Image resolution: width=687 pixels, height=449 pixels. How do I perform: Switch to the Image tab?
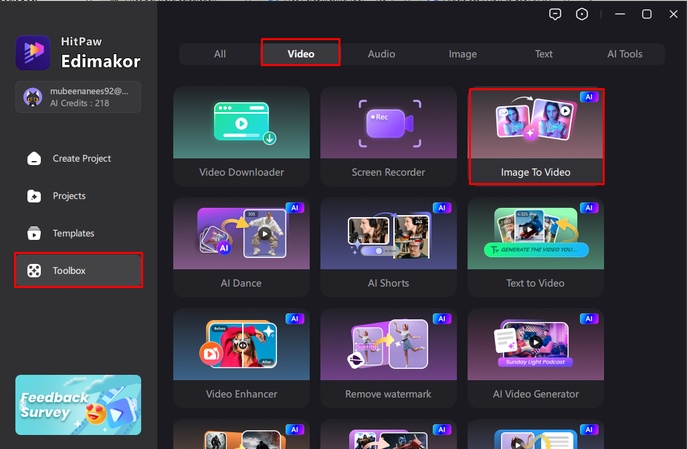[x=462, y=54]
